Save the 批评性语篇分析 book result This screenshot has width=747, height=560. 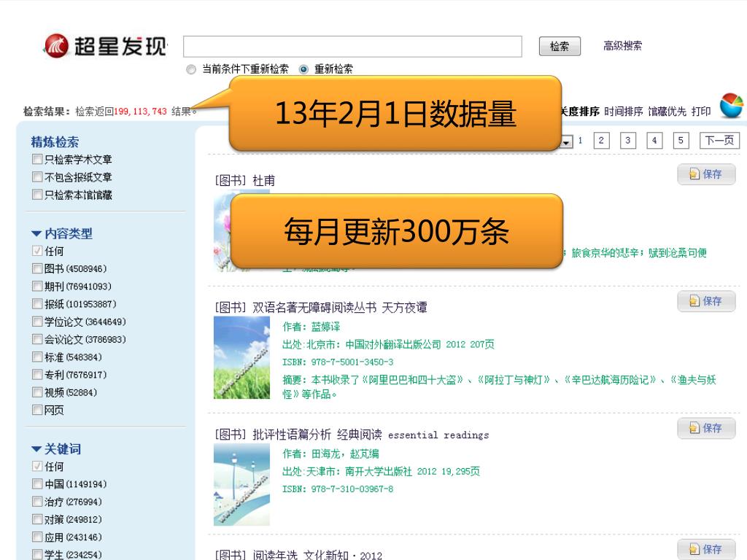pos(706,429)
